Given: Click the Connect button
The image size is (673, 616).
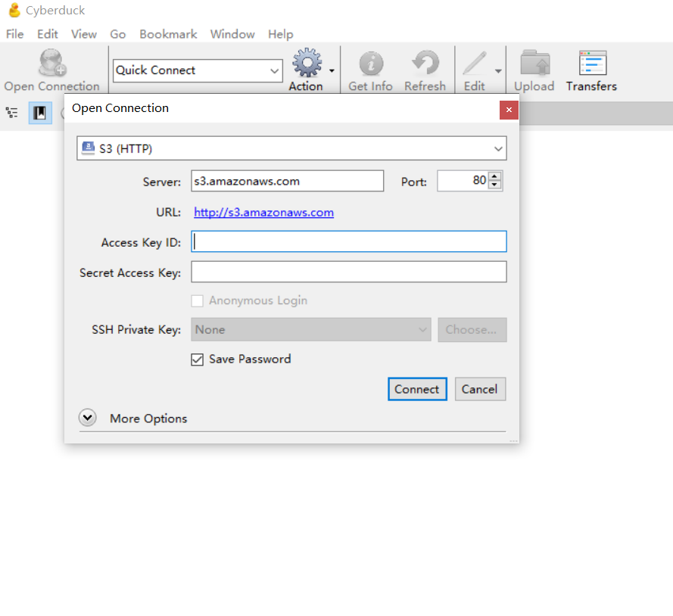Looking at the screenshot, I should [417, 389].
